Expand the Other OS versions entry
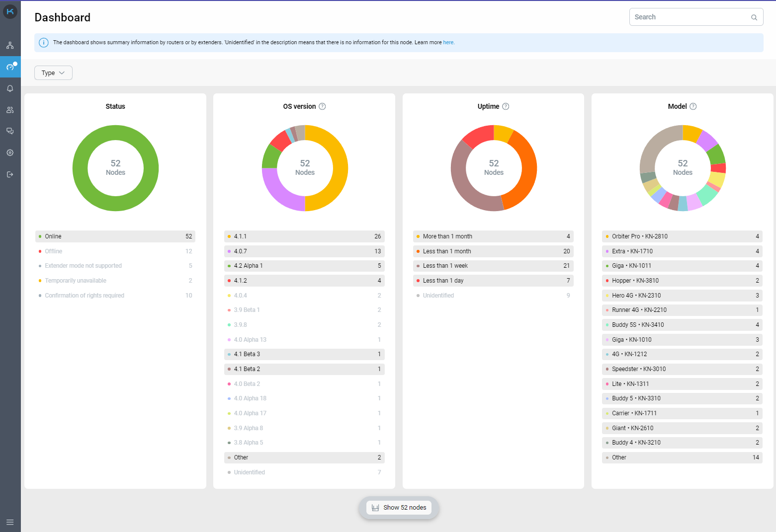776x532 pixels. [304, 457]
